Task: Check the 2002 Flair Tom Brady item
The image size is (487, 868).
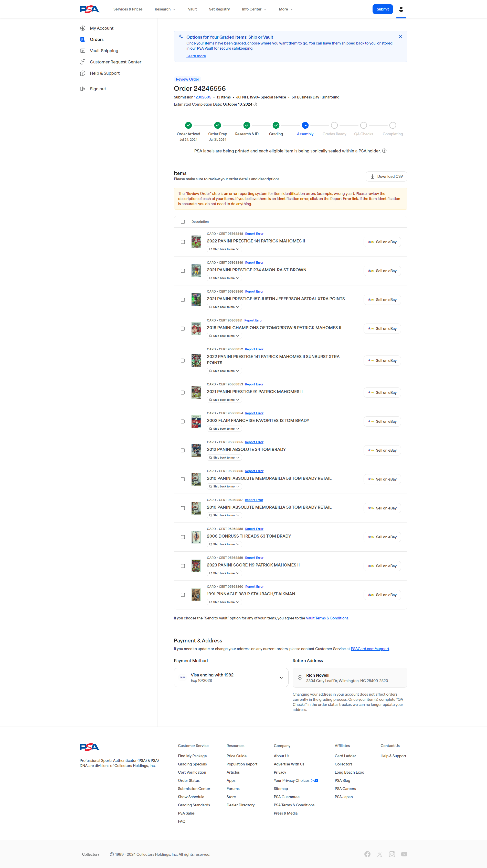Action: point(183,421)
